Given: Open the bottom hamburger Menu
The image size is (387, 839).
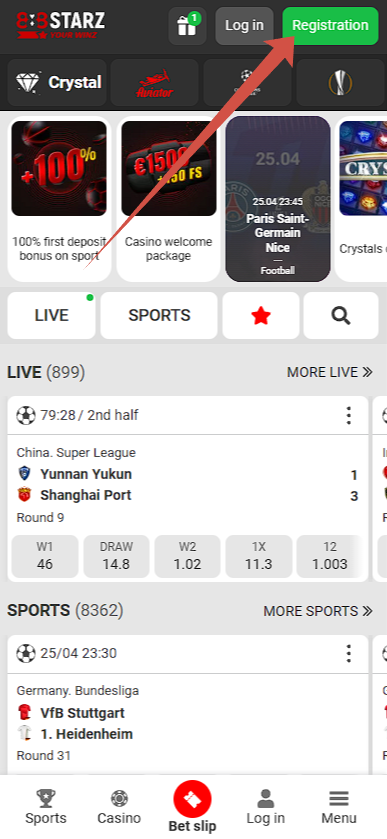Looking at the screenshot, I should pyautogui.click(x=339, y=808).
